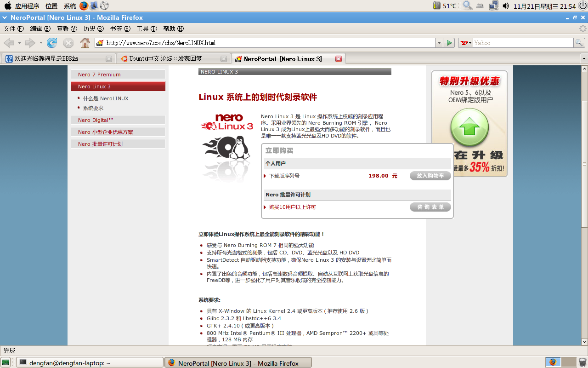The height and width of the screenshot is (368, 588).
Task: Open the list all tabs dropdown
Action: 584,59
